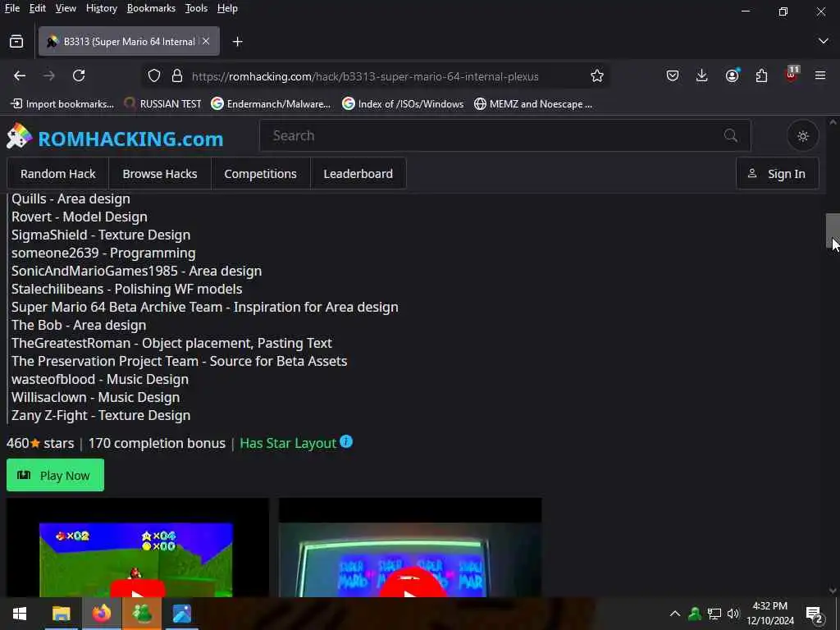Image resolution: width=840 pixels, height=630 pixels.
Task: Toggle the light/dark theme sun button
Action: [802, 136]
